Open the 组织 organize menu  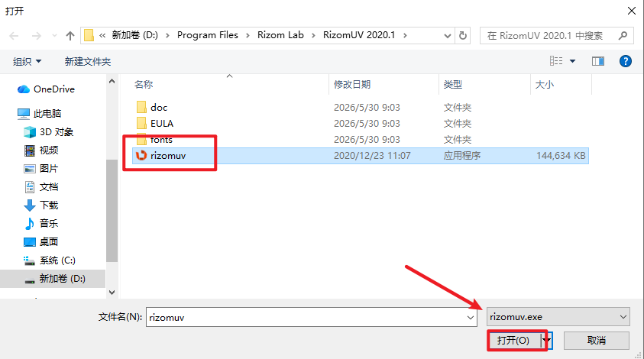coord(27,62)
